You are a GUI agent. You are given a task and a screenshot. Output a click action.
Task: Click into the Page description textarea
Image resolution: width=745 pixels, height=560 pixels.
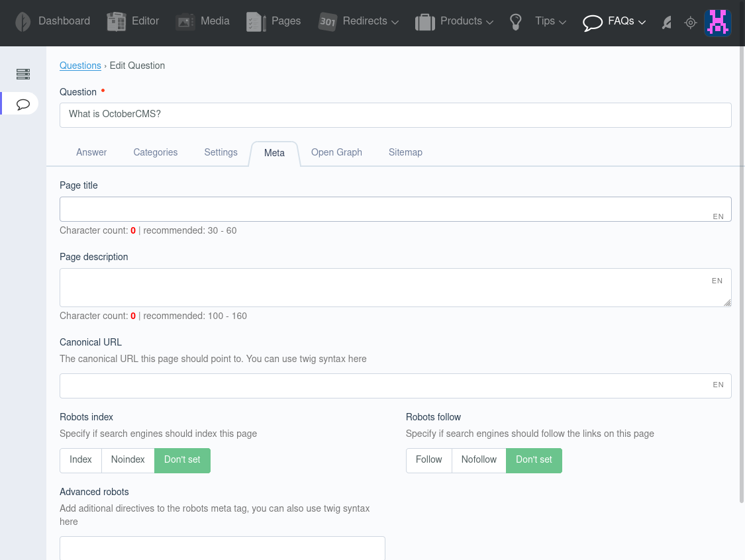coord(395,287)
